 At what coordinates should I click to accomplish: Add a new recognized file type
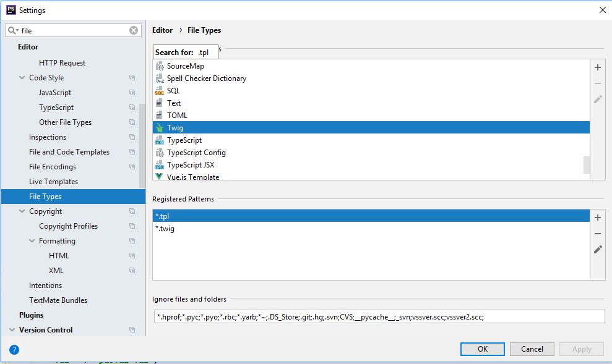pos(598,67)
